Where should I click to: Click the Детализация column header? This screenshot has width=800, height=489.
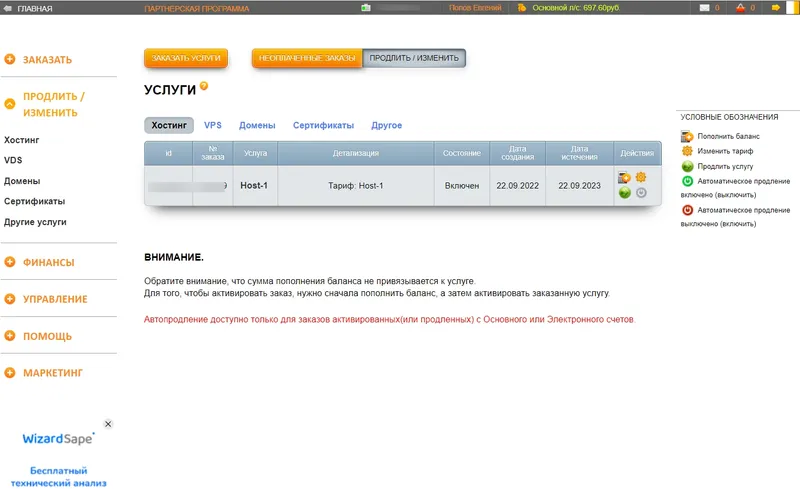[x=356, y=153]
